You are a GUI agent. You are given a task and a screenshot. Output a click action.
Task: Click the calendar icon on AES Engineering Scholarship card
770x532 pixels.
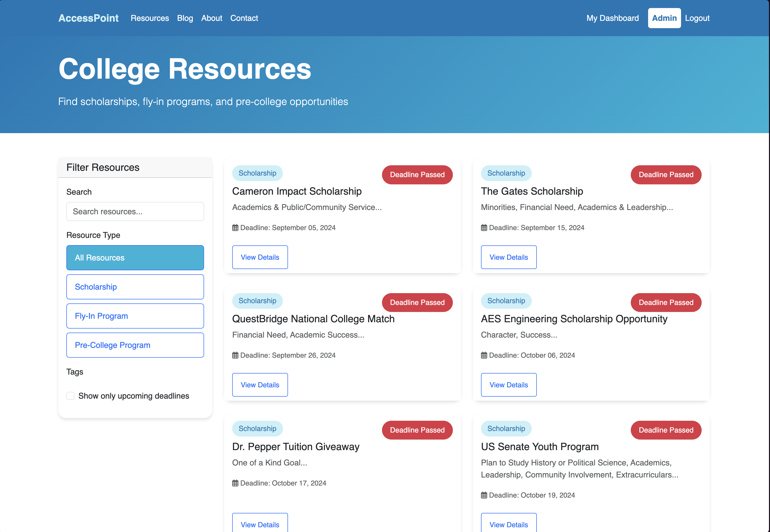tap(484, 355)
